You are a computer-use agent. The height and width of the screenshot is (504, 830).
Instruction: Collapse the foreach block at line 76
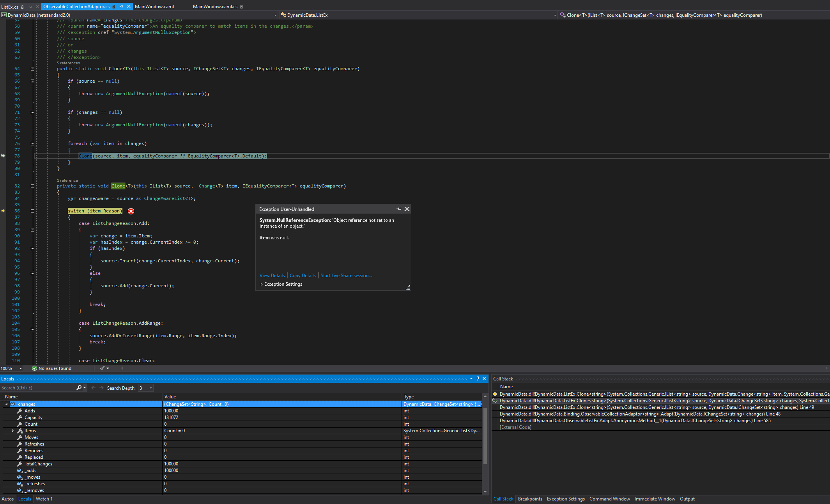click(x=32, y=143)
